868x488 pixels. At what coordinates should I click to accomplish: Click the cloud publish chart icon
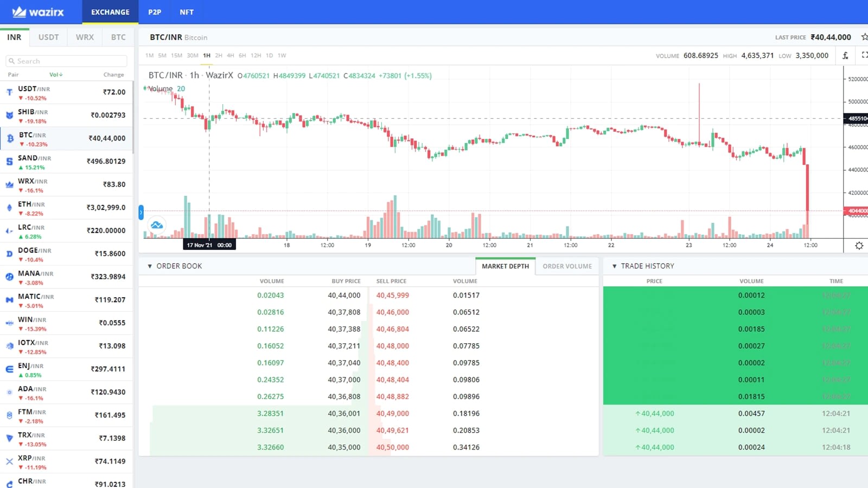pyautogui.click(x=157, y=224)
